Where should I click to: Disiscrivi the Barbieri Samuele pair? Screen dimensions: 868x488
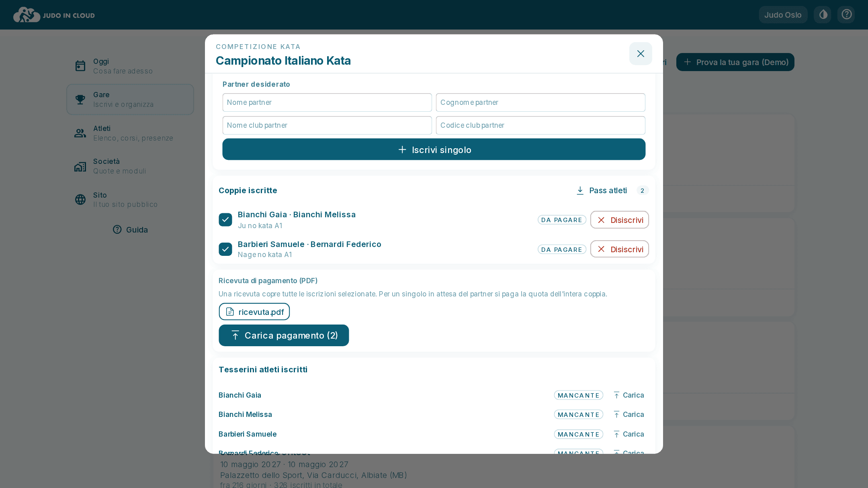pyautogui.click(x=620, y=249)
